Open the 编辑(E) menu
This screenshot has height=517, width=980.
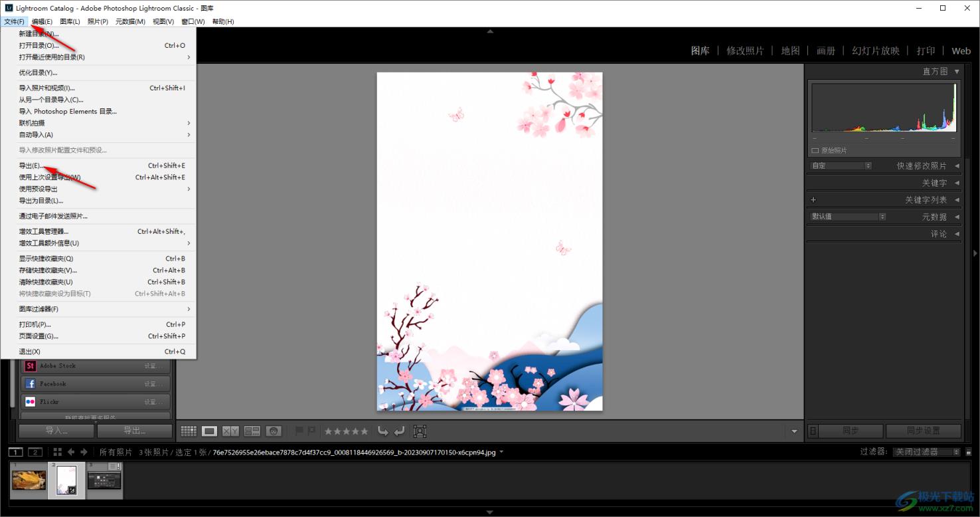(41, 21)
